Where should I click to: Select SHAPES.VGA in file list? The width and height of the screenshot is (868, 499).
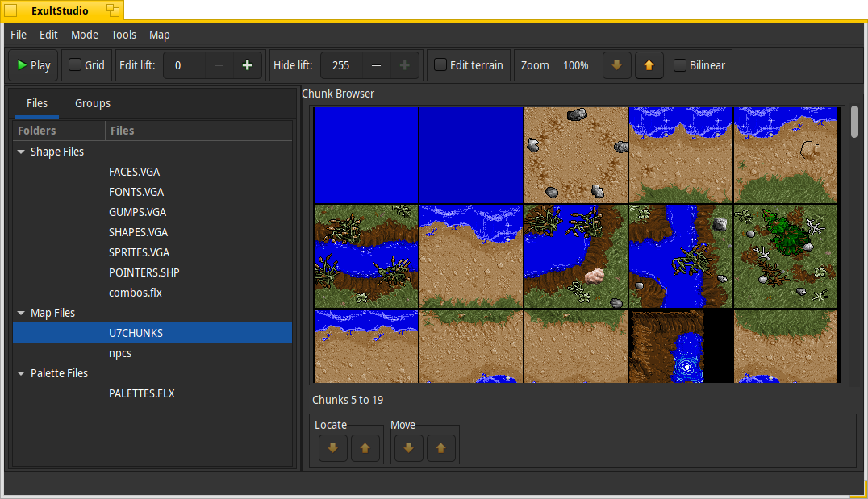pyautogui.click(x=138, y=232)
